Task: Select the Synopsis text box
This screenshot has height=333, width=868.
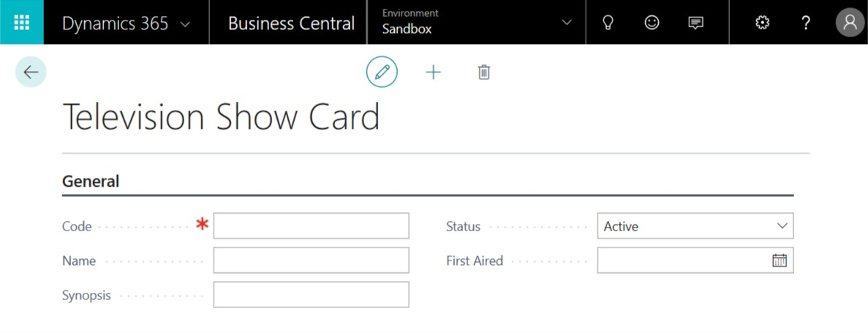Action: click(x=311, y=295)
